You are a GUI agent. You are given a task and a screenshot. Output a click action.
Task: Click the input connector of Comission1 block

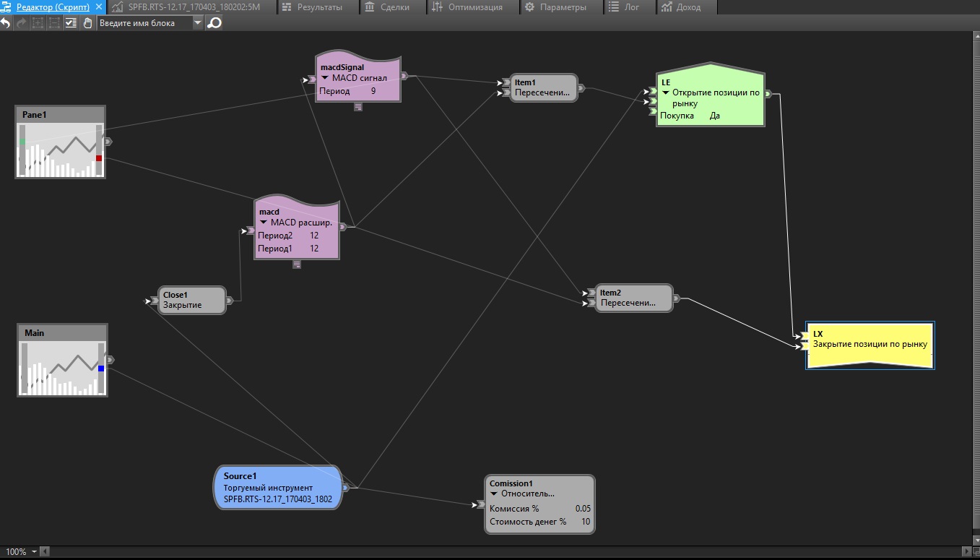(x=480, y=504)
